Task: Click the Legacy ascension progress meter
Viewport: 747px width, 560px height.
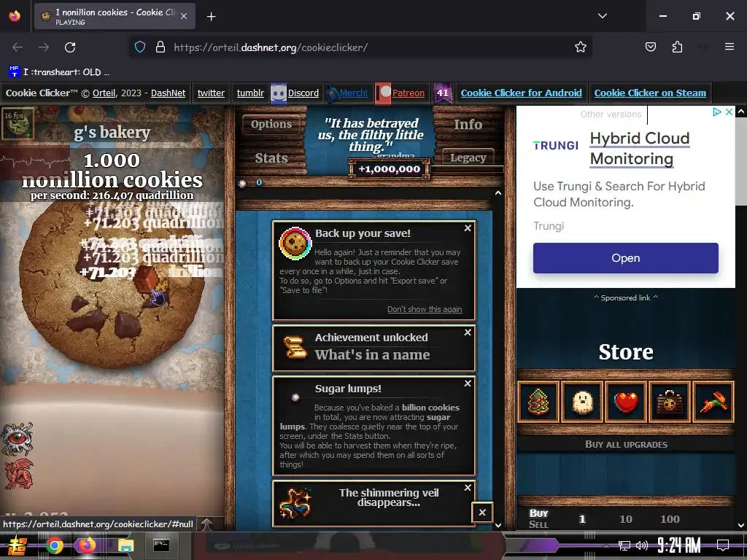Action: click(466, 169)
